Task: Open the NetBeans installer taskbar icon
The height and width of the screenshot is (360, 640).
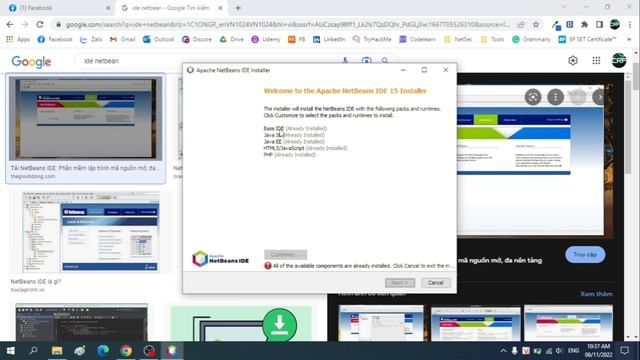Action: click(x=172, y=351)
